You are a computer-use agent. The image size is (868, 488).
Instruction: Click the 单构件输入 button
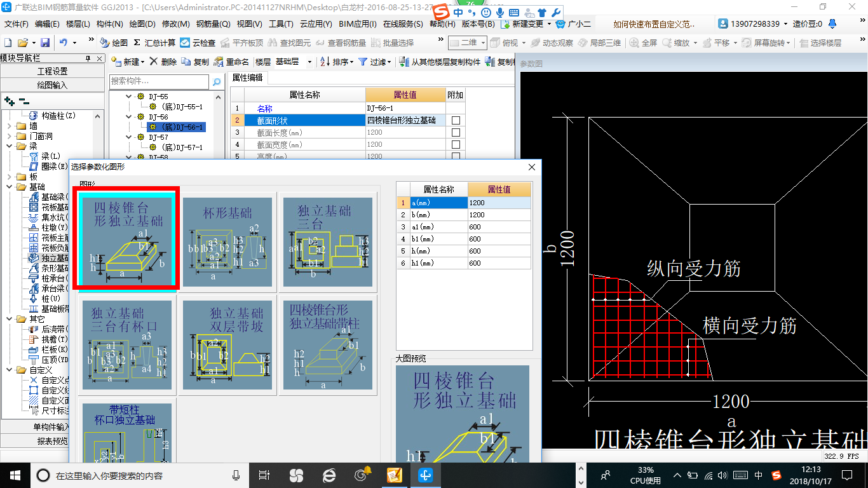coord(52,427)
